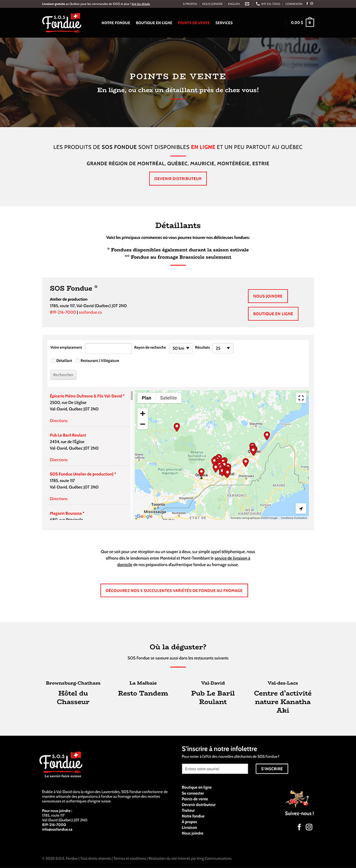Click the 0,00 $ cart total
The width and height of the screenshot is (356, 868).
coord(297,22)
